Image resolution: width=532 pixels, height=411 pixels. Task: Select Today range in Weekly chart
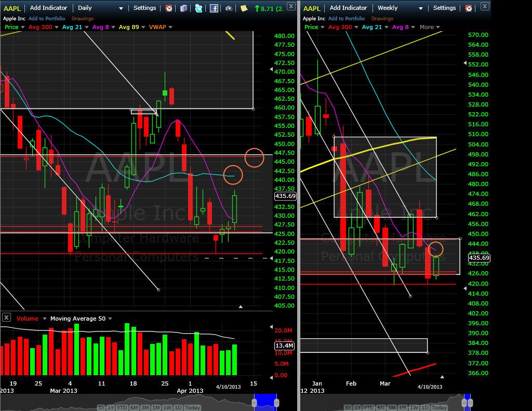pyautogui.click(x=439, y=407)
